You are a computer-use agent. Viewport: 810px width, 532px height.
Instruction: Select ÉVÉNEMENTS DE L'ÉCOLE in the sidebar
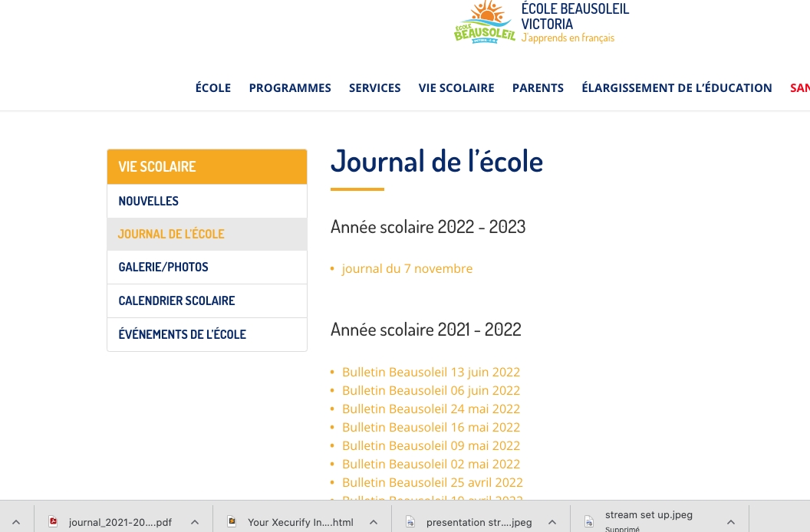207,334
